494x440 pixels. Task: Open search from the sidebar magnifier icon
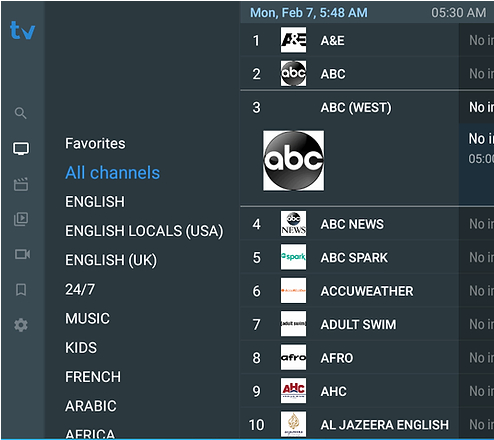click(21, 113)
